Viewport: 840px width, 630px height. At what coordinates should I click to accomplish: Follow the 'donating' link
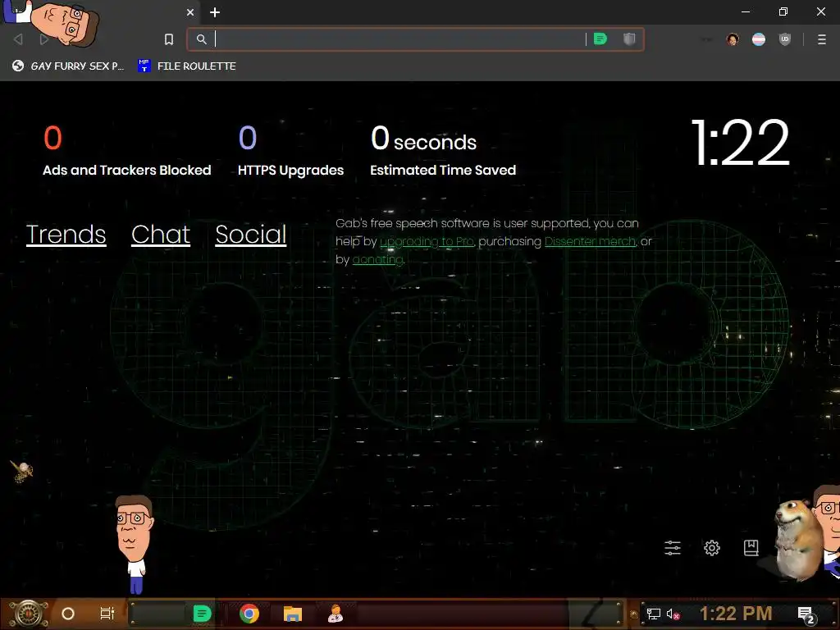pyautogui.click(x=377, y=260)
